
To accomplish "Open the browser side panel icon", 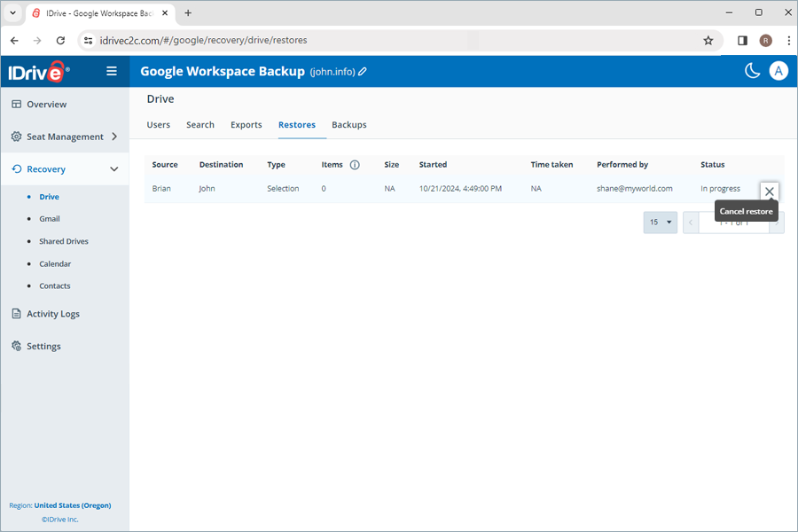I will (x=742, y=41).
